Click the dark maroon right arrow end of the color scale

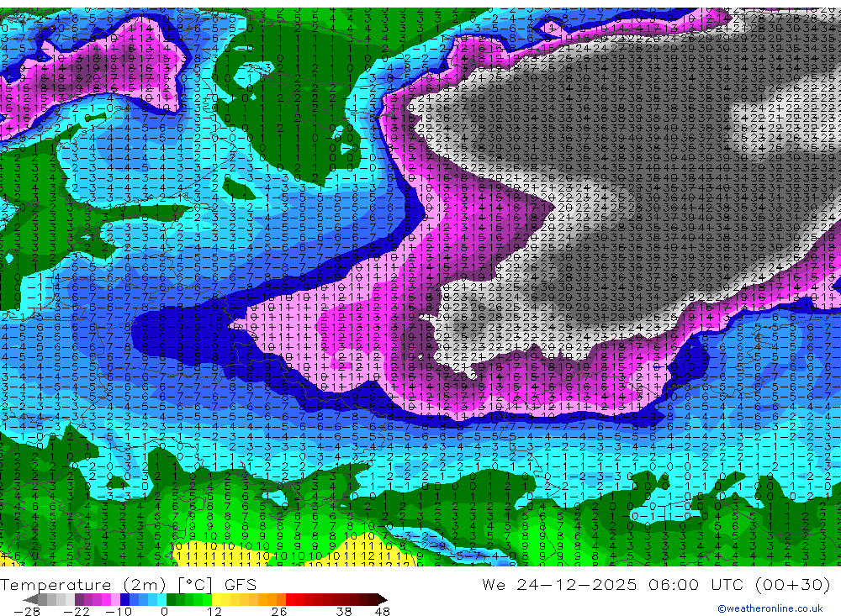pos(383,599)
